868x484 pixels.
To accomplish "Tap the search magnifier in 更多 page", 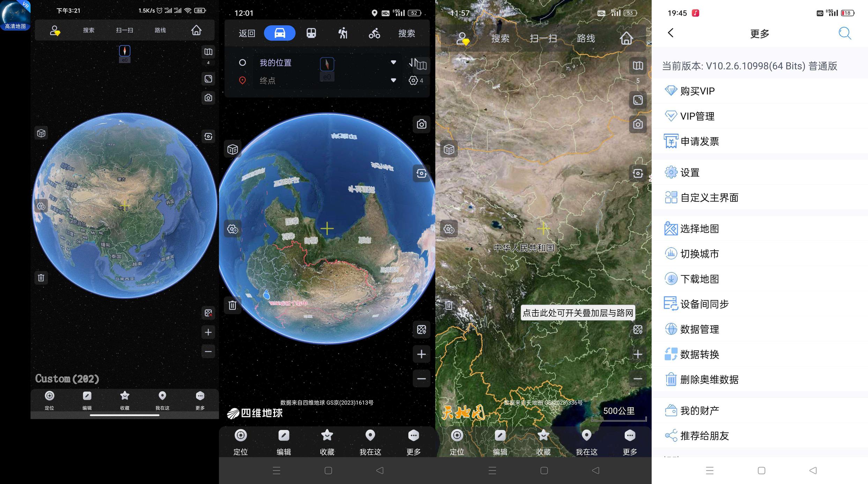I will tap(845, 33).
